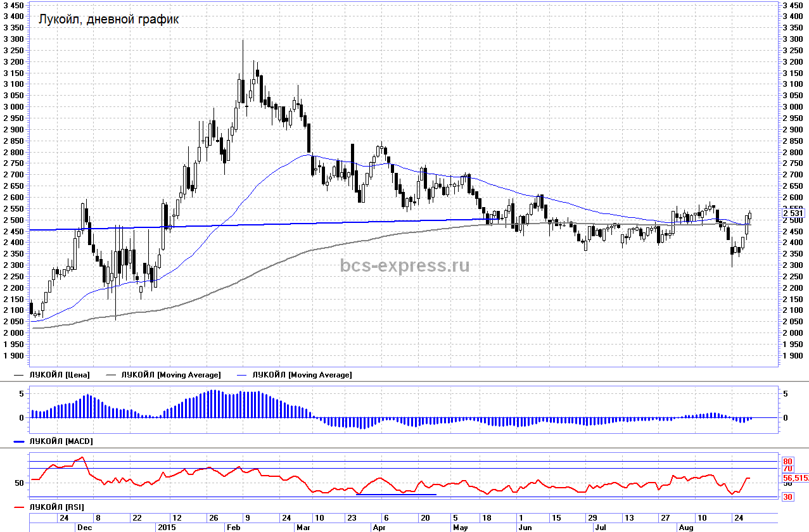Select the Feb month on the date axis
This screenshot has width=809, height=532.
[234, 527]
